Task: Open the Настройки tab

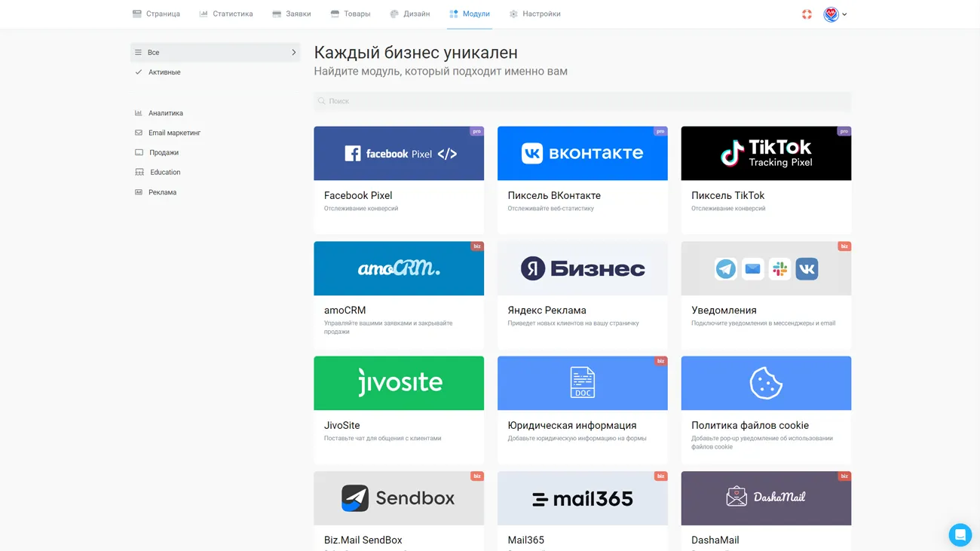Action: pos(534,14)
